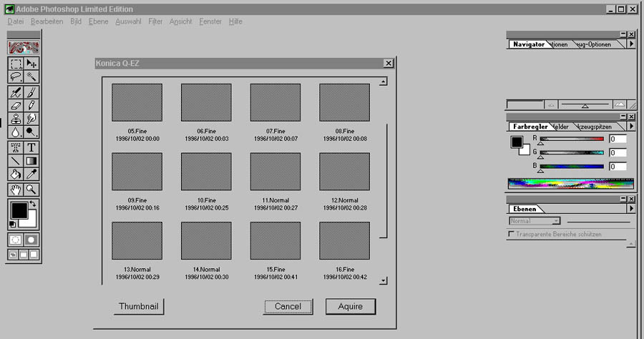Open the Hilfe menu
This screenshot has width=644, height=339.
coord(235,21)
